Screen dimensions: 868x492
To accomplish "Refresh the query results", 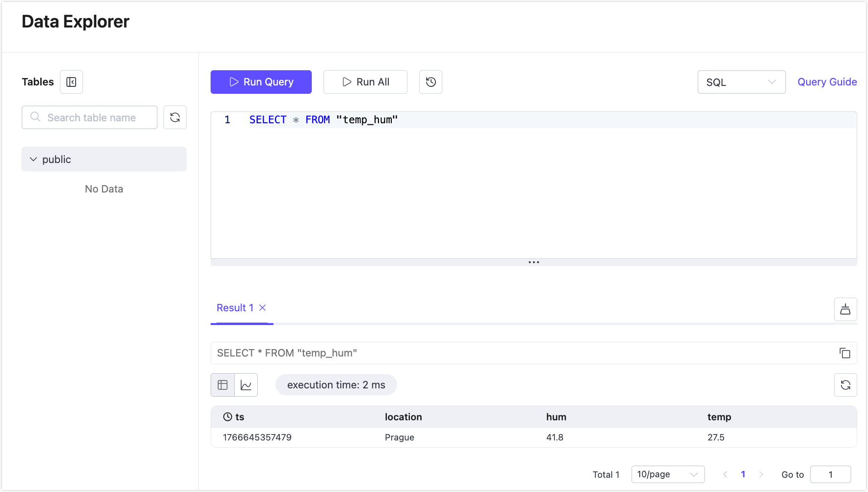I will (x=845, y=385).
